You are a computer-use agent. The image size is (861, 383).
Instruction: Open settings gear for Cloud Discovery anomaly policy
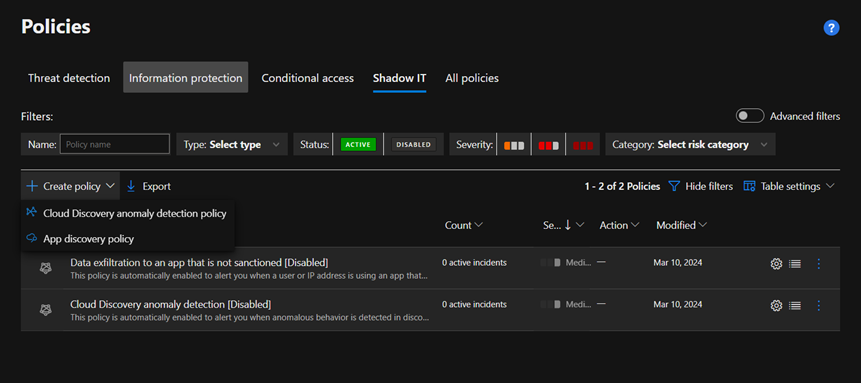coord(776,306)
